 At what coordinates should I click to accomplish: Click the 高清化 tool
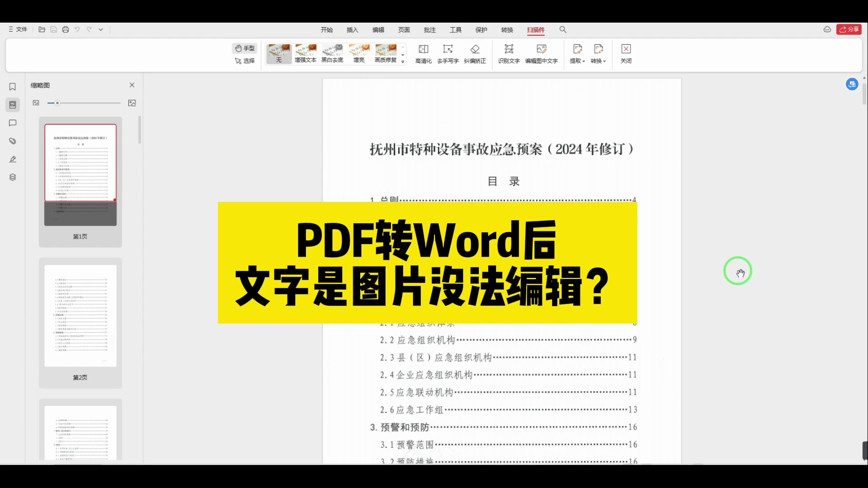tap(424, 54)
